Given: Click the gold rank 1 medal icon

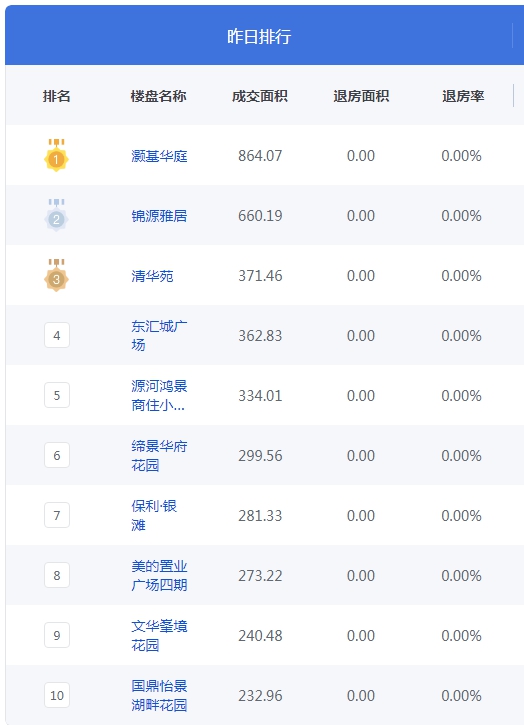Looking at the screenshot, I should pos(56,155).
